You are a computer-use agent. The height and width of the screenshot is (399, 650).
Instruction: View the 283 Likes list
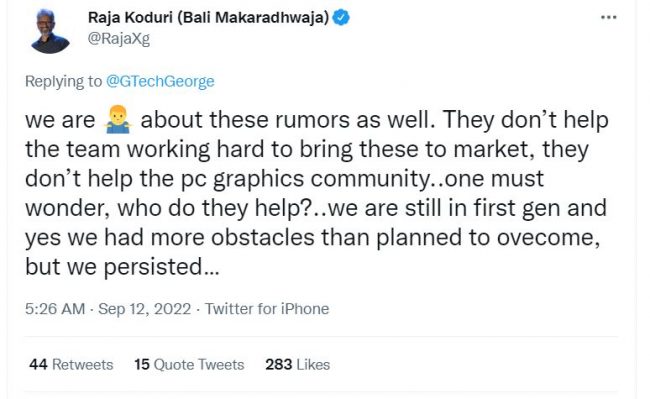click(x=298, y=365)
